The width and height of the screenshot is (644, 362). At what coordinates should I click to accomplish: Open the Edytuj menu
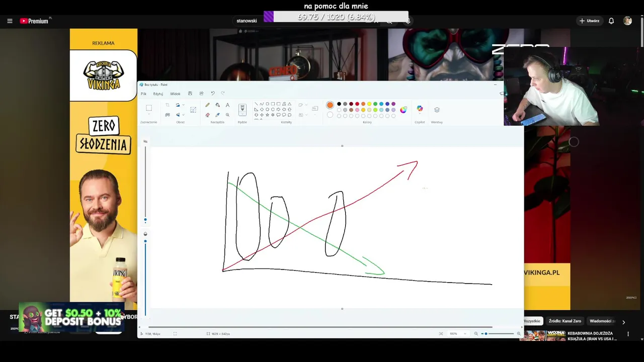pyautogui.click(x=158, y=94)
